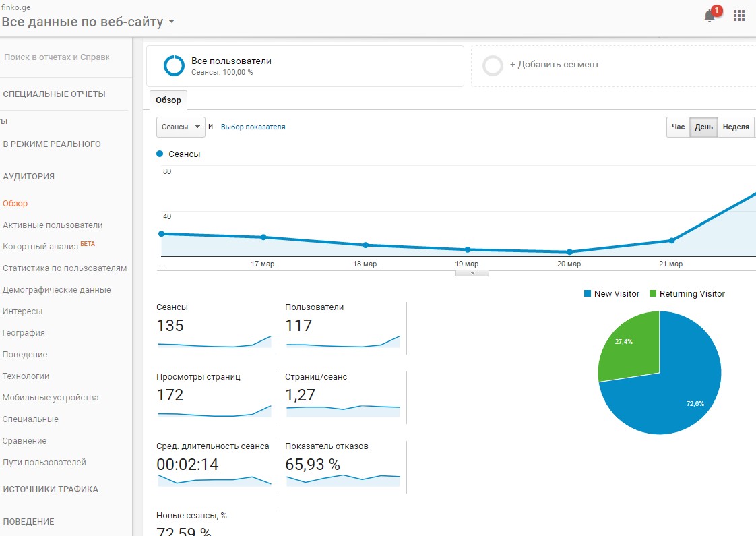Click the All Users segment donut icon
756x536 pixels.
point(174,65)
